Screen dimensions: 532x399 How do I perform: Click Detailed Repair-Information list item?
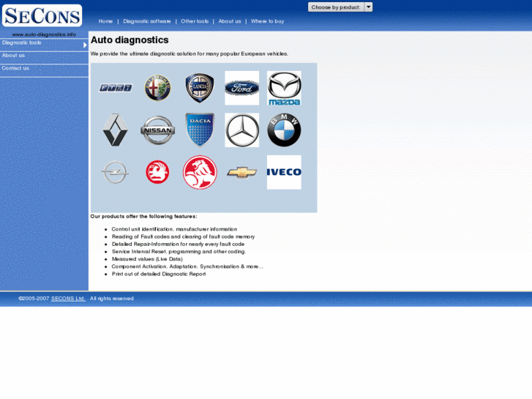click(178, 244)
